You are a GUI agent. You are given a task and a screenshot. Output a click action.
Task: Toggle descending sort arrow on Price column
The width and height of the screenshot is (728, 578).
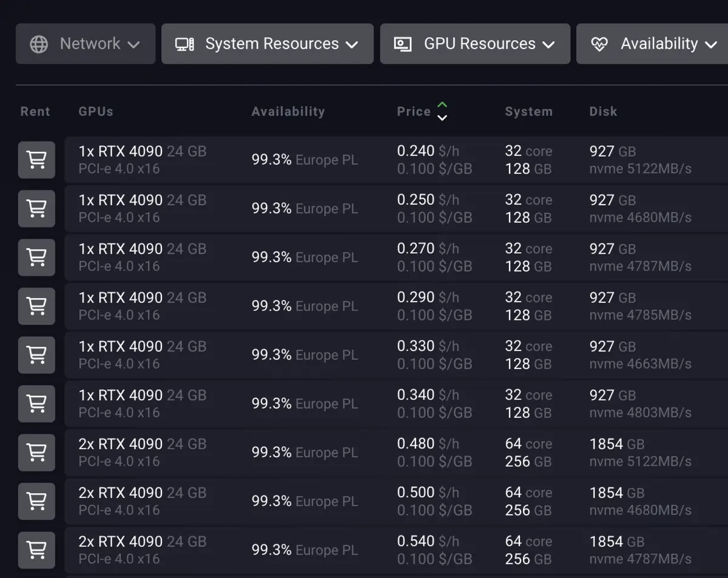[x=442, y=117]
